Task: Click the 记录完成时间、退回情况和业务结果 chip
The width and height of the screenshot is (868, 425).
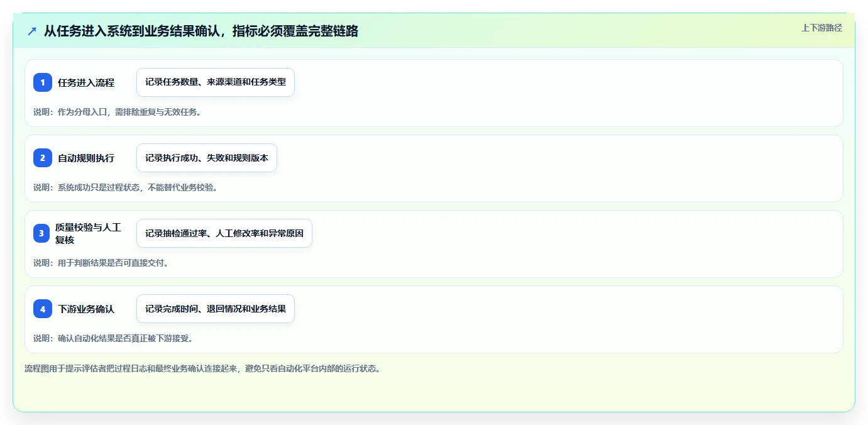Action: [216, 309]
